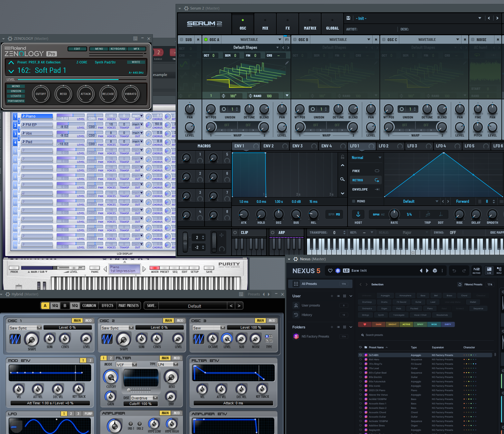Click the DARK color tag in Nexus
504x434 pixels.
click(378, 324)
